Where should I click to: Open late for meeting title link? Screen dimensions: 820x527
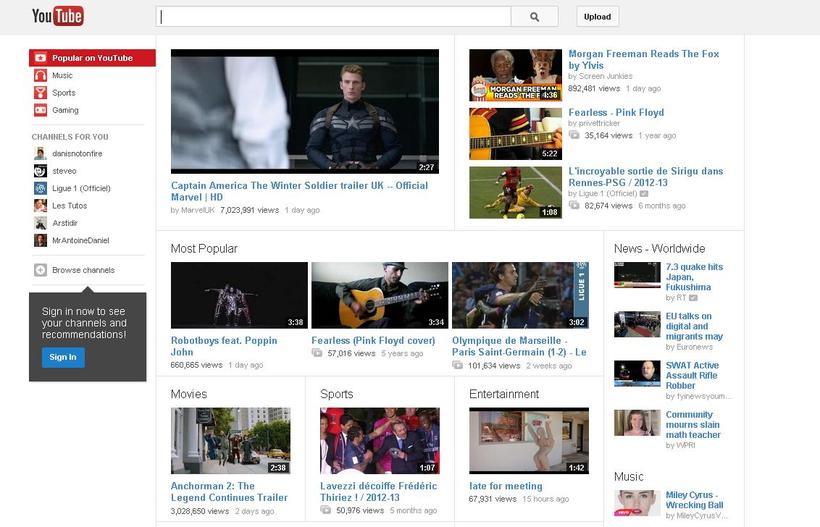(506, 486)
